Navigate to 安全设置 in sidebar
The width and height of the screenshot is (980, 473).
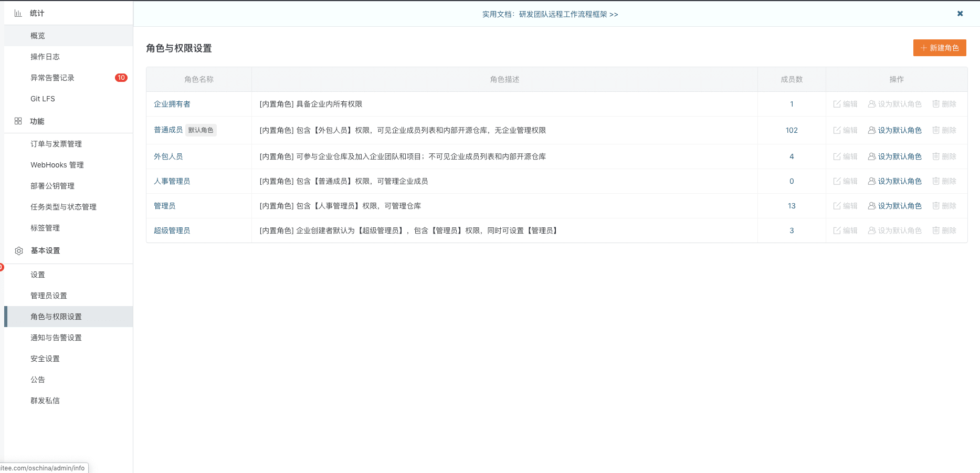45,359
